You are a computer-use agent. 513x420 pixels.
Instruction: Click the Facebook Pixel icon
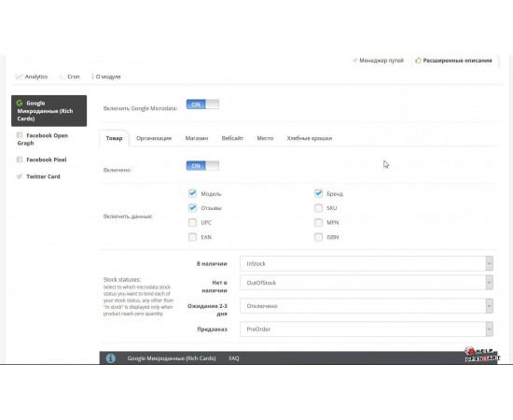click(20, 160)
